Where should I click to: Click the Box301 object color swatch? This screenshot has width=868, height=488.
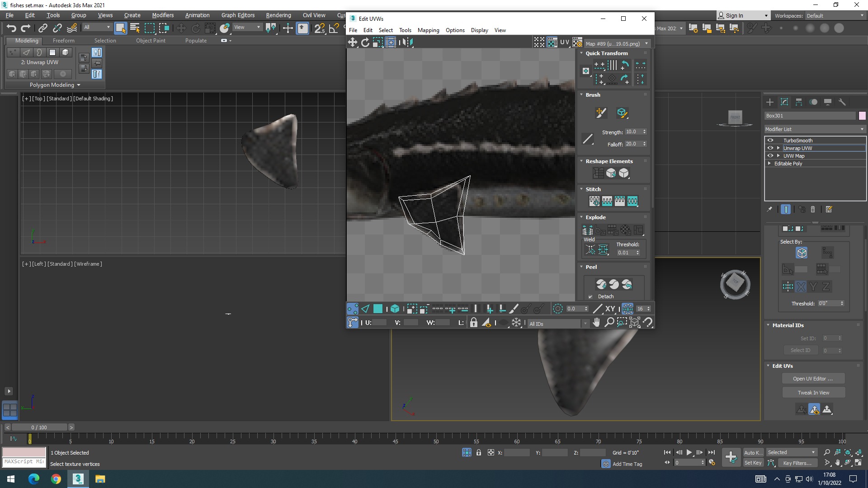click(x=862, y=116)
